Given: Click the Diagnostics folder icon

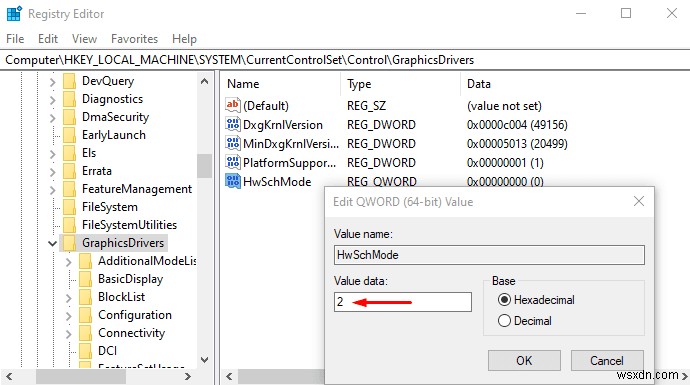Looking at the screenshot, I should [x=70, y=99].
